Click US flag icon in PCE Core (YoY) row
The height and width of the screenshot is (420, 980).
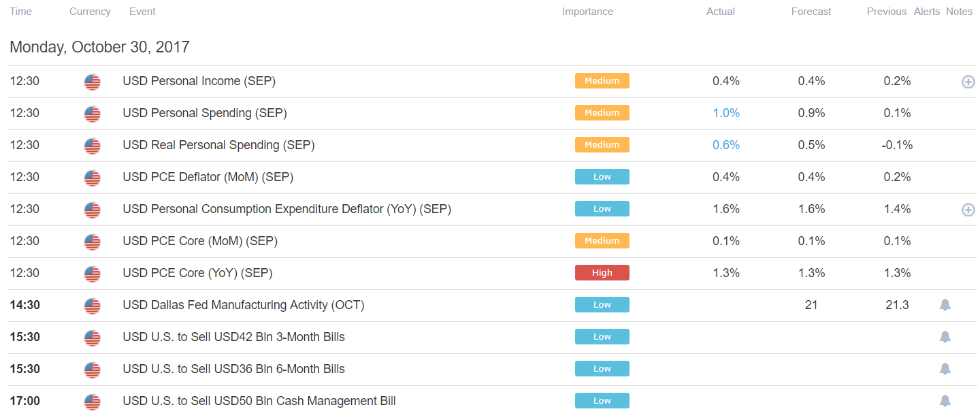[x=92, y=274]
